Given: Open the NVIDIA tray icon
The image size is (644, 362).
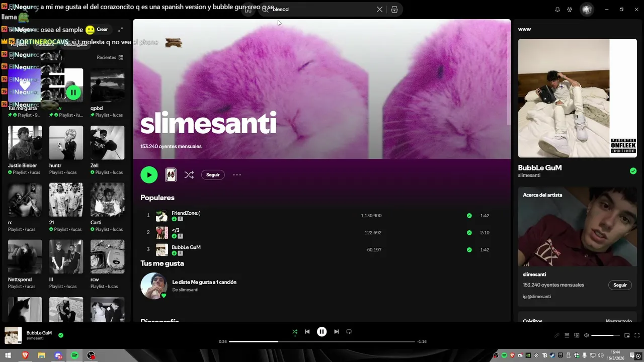Looking at the screenshot, I should (528, 355).
